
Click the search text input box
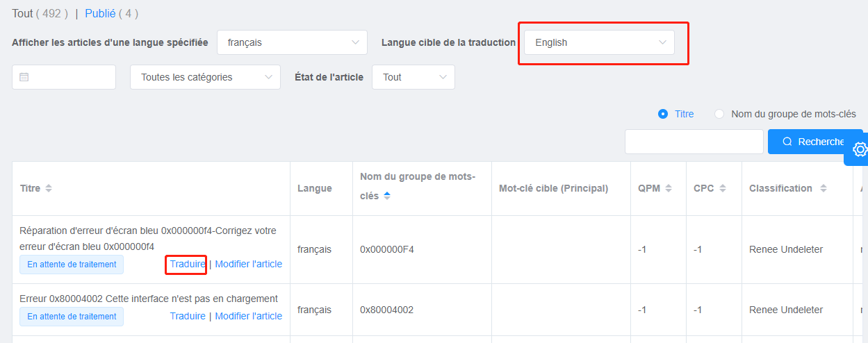coord(694,142)
